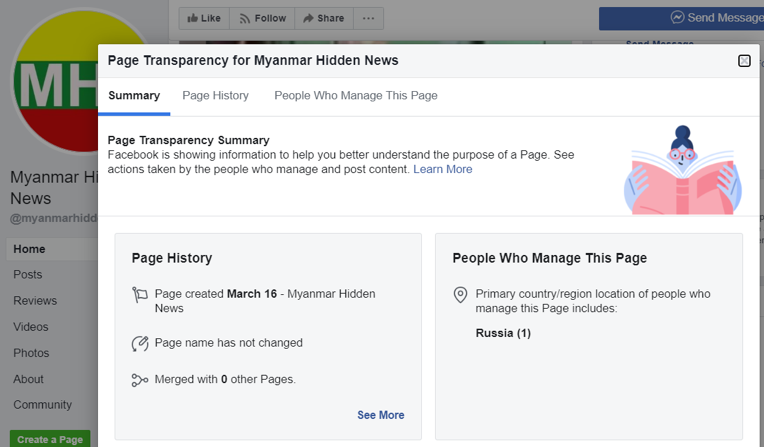This screenshot has width=764, height=447.
Task: Open About in the sidebar
Action: click(x=28, y=379)
